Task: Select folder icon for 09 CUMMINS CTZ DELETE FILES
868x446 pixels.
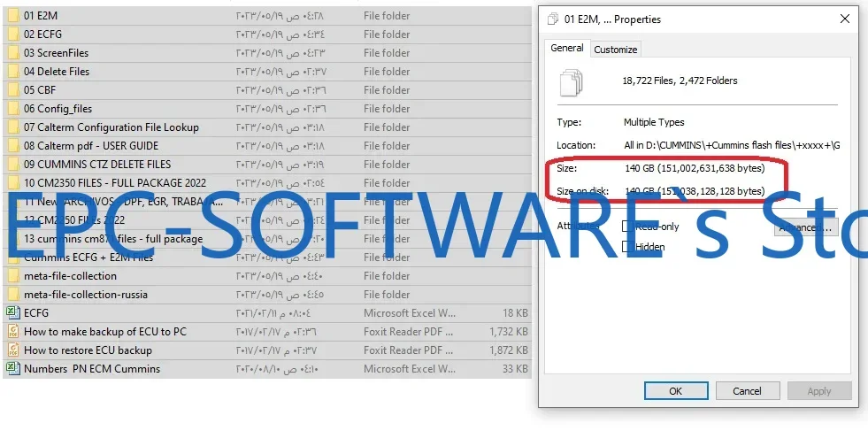Action: (13, 165)
